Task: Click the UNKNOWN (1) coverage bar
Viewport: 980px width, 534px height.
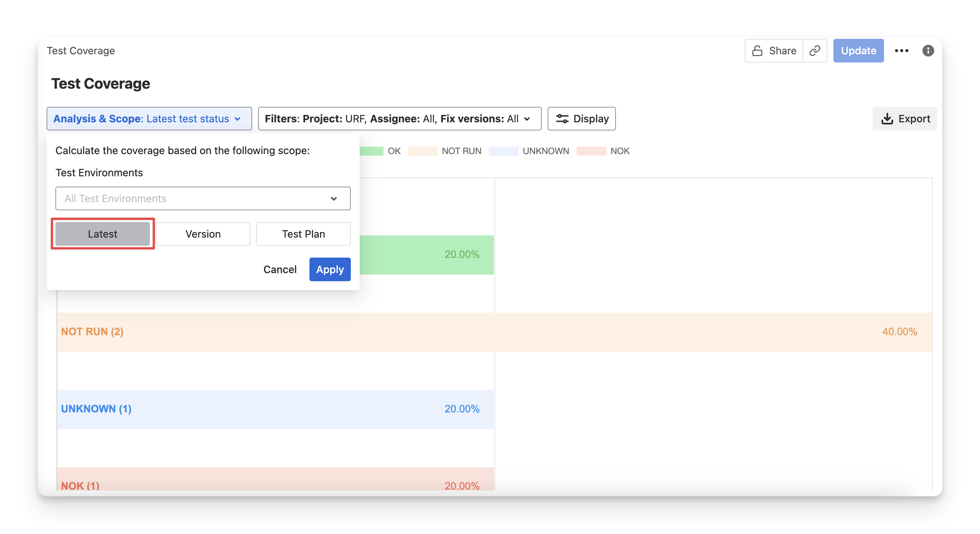Action: 275,409
